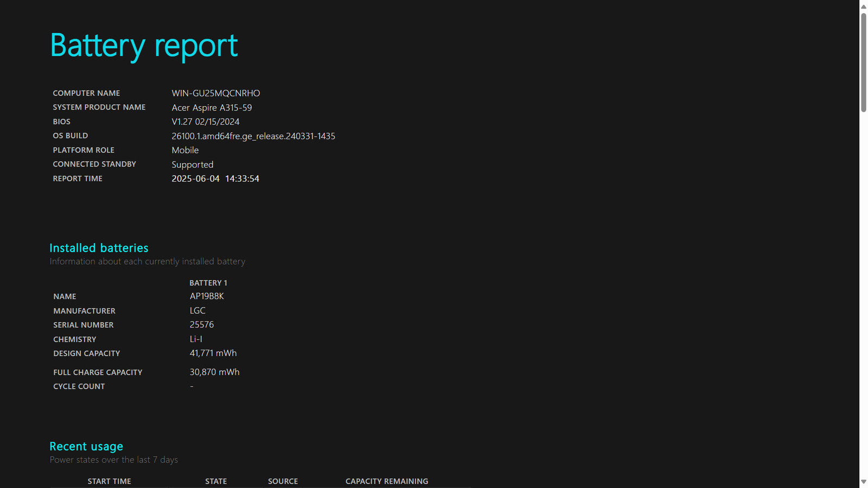Screen dimensions: 868x488
Task: Click the full charge capacity 30,870 mWh
Action: pyautogui.click(x=214, y=372)
